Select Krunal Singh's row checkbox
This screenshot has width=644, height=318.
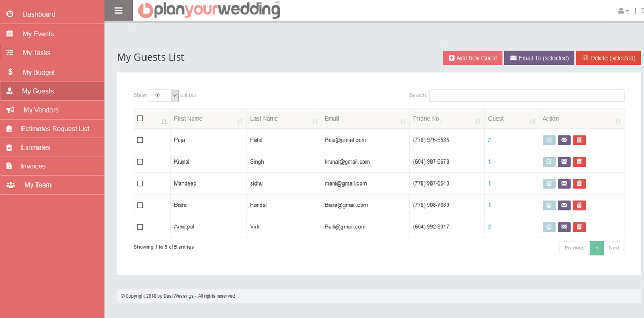[x=140, y=161]
